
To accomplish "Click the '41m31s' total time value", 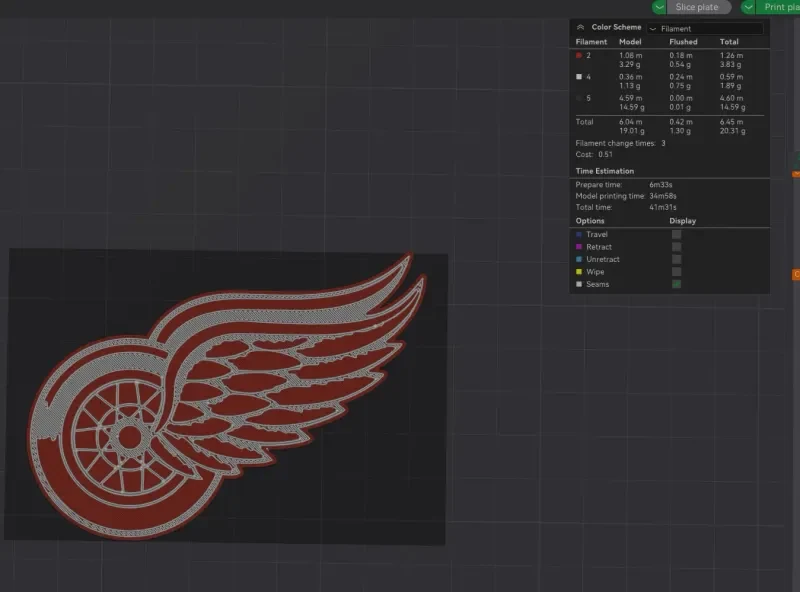I will (663, 207).
